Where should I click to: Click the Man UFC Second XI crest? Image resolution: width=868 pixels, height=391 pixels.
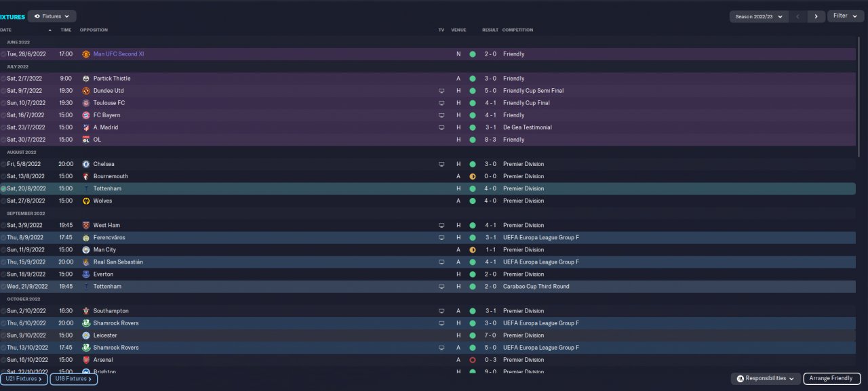click(86, 54)
